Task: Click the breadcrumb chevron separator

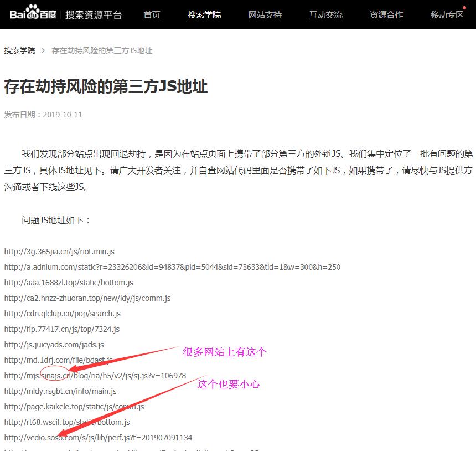Action: click(43, 50)
